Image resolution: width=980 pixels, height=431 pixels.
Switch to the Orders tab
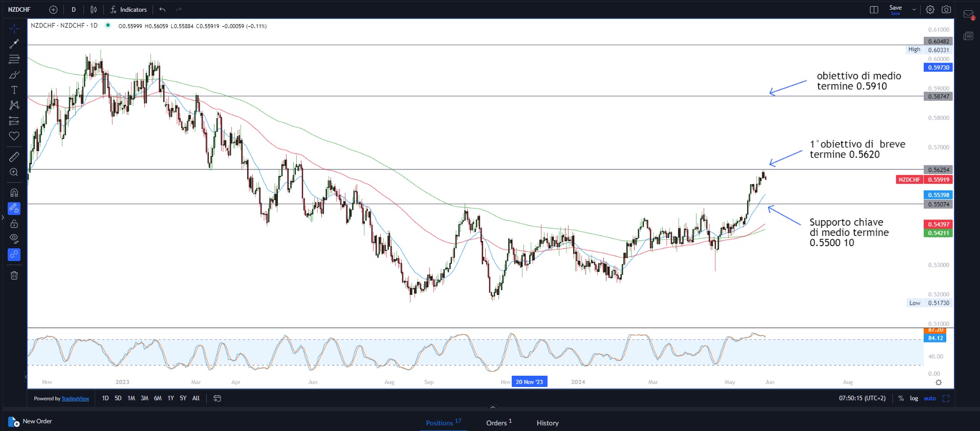coord(498,423)
